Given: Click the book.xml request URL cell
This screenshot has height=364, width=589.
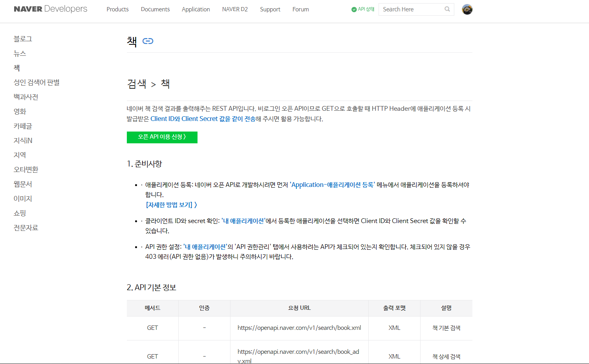Looking at the screenshot, I should (x=299, y=328).
